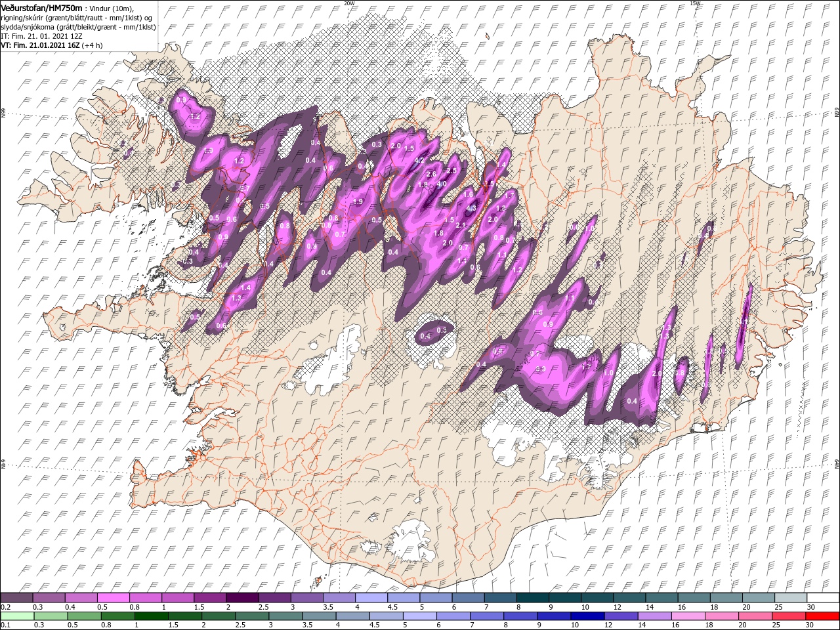Click the 2.1 precipitation value on the map
This screenshot has height=630, width=840.
[461, 225]
